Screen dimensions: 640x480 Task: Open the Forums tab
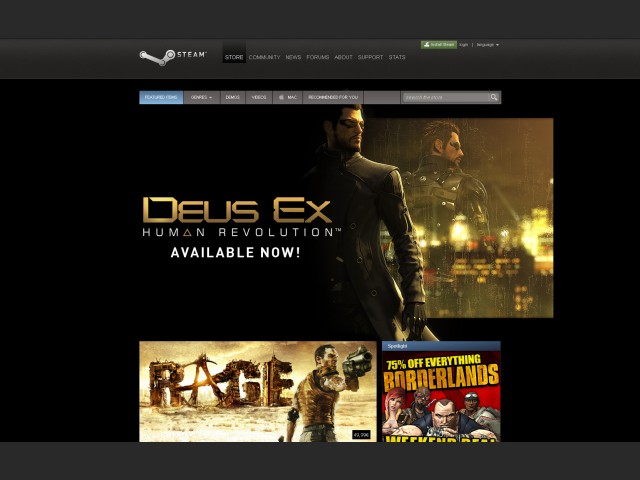tap(318, 57)
